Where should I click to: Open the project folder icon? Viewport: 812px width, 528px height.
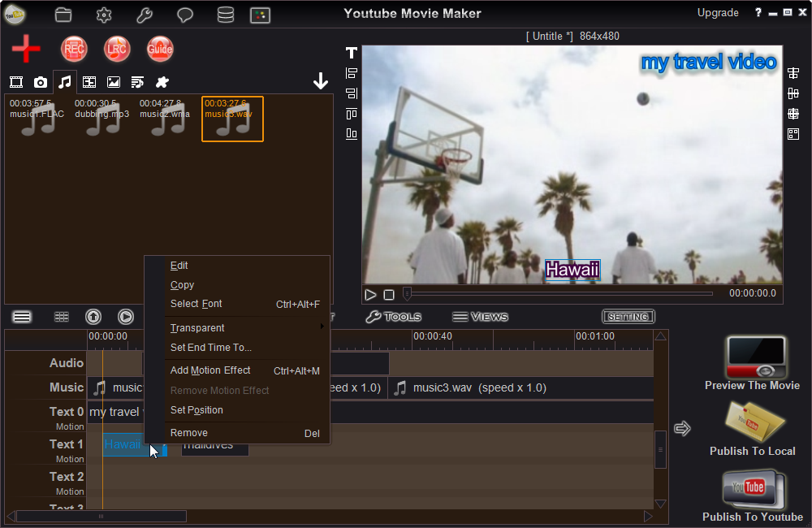[x=63, y=15]
